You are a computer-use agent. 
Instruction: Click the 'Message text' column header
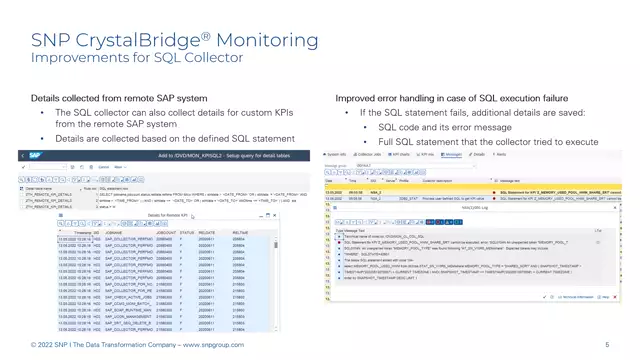click(510, 180)
